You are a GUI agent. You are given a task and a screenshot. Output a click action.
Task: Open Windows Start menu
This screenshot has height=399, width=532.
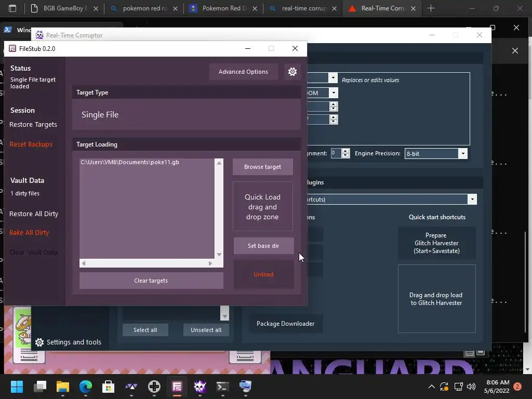(x=17, y=387)
